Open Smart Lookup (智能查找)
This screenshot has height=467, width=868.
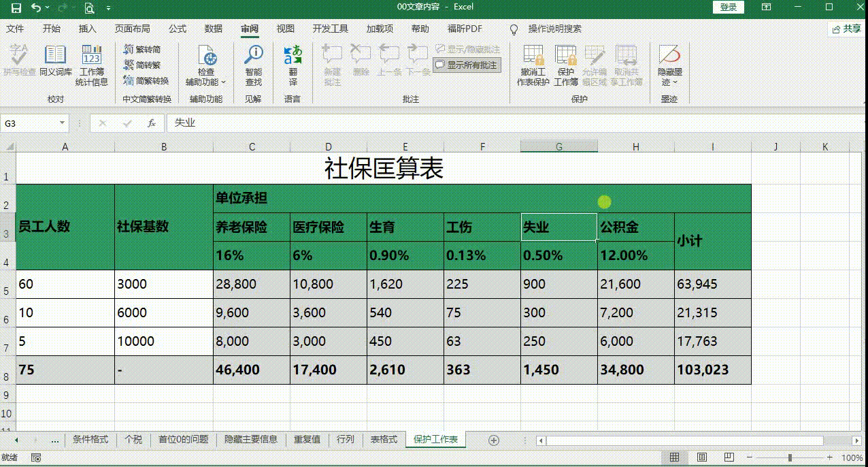coord(254,66)
